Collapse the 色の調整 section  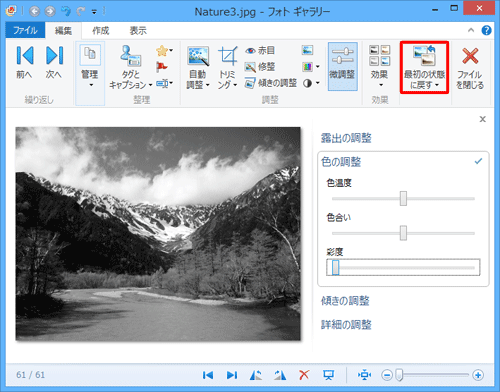(341, 162)
